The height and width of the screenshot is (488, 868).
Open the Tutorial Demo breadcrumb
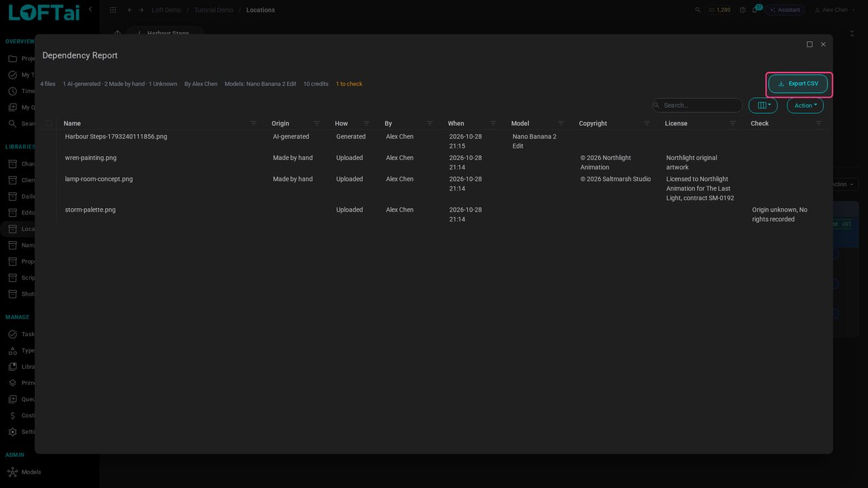tap(214, 10)
